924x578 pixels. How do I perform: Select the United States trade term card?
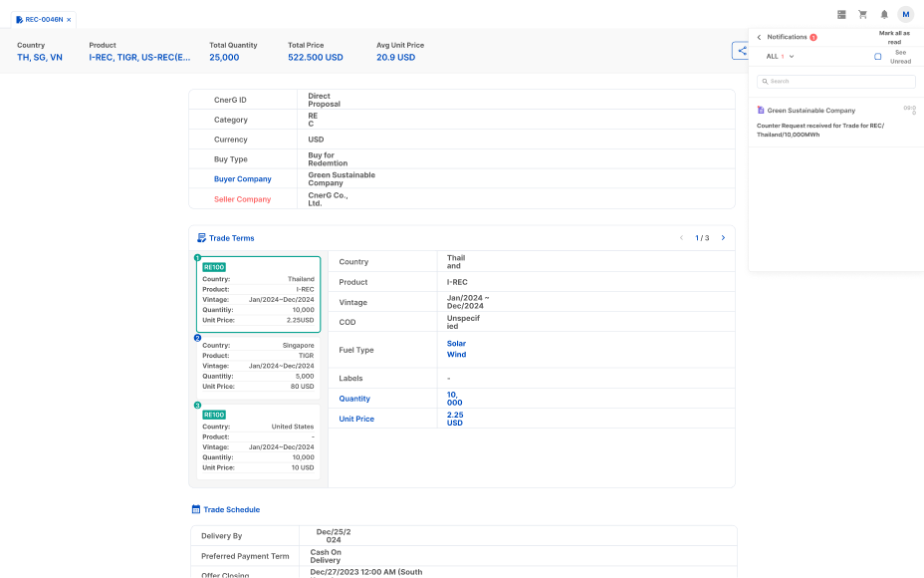click(258, 440)
